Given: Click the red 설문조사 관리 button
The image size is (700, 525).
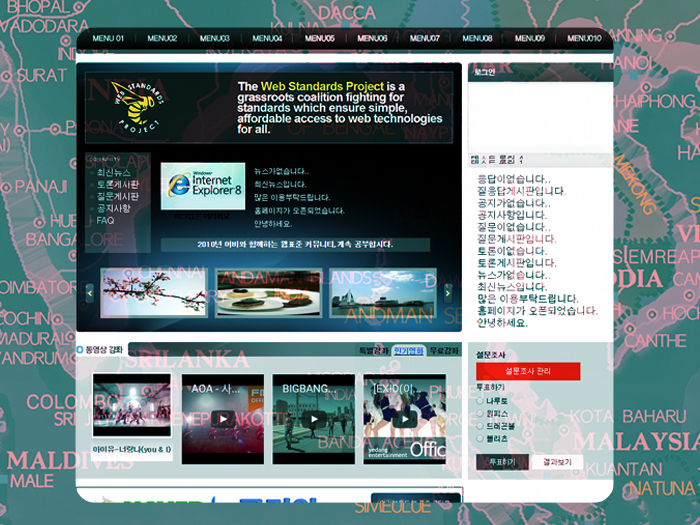Looking at the screenshot, I should click(527, 371).
